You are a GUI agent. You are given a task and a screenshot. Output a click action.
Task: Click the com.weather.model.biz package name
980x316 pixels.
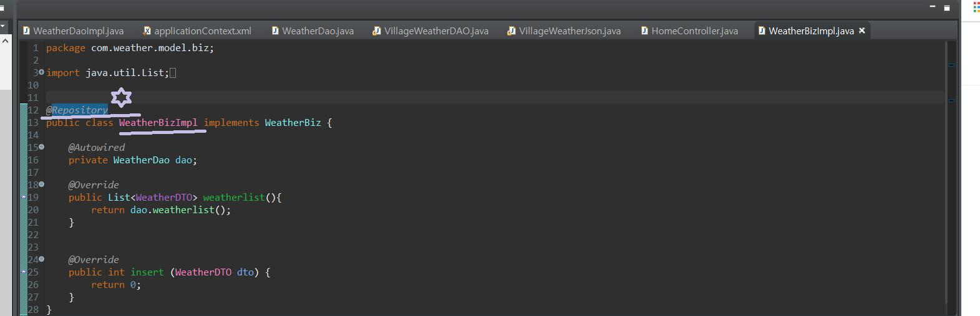(x=150, y=48)
